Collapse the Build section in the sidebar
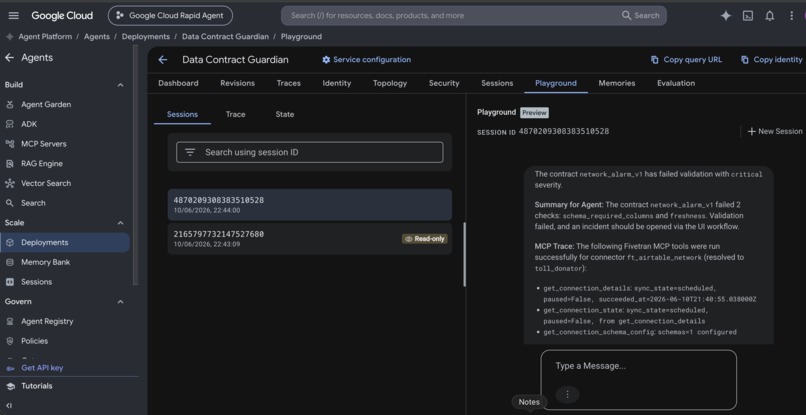Viewport: 806px width, 415px height. [x=120, y=85]
